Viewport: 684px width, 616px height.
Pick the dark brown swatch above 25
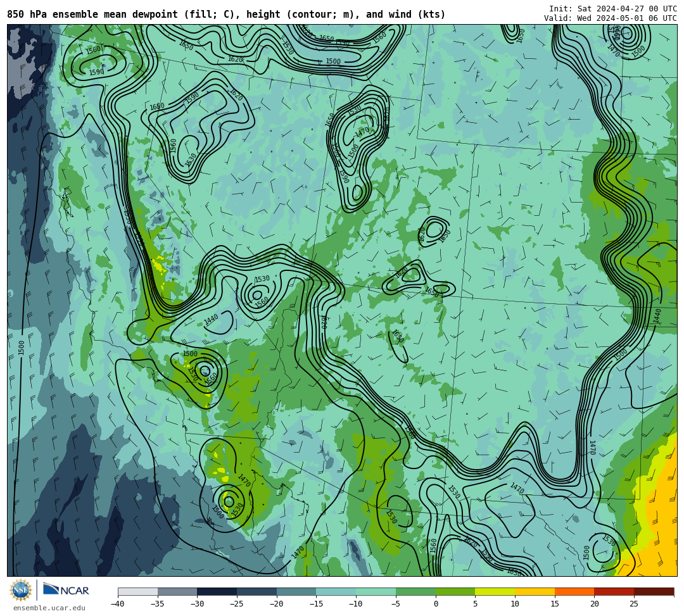[x=654, y=591]
